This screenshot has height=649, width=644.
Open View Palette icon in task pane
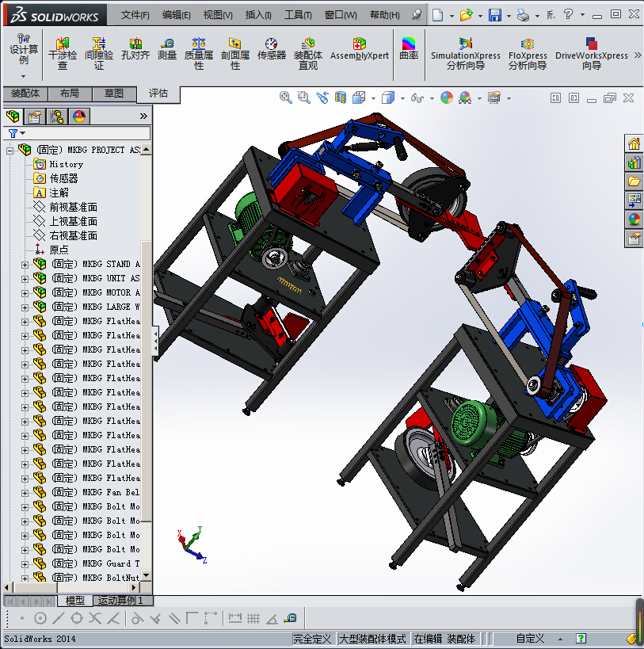[633, 200]
